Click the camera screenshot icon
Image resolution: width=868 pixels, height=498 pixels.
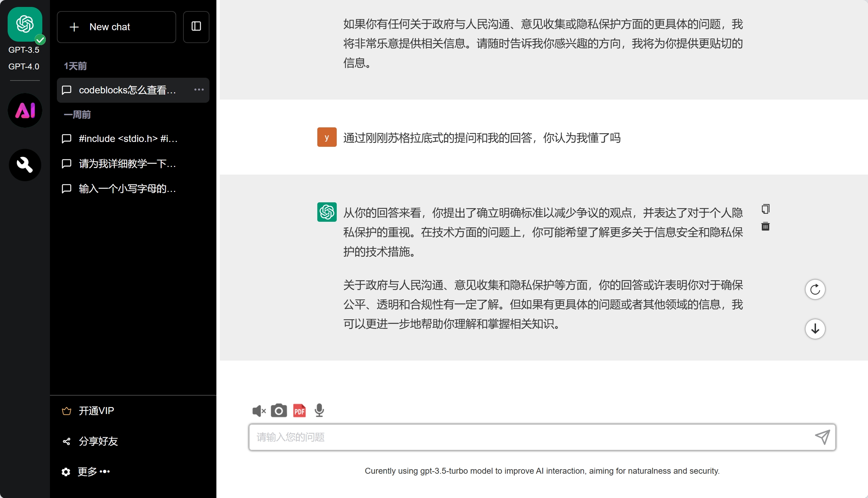point(278,411)
